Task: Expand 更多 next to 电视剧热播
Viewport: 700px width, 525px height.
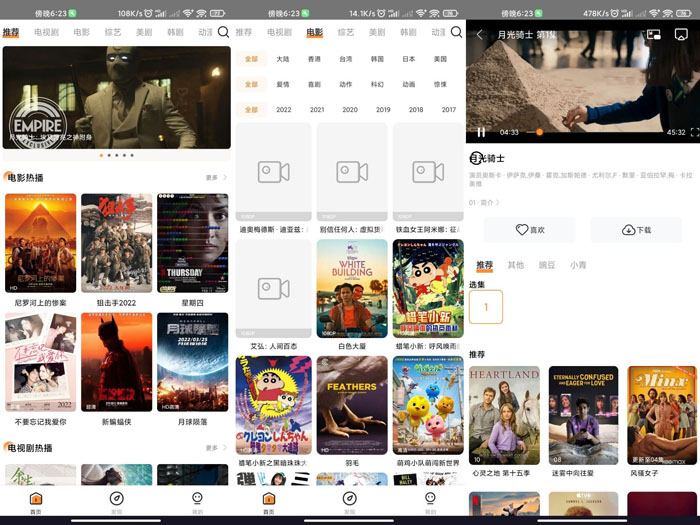Action: click(x=216, y=448)
